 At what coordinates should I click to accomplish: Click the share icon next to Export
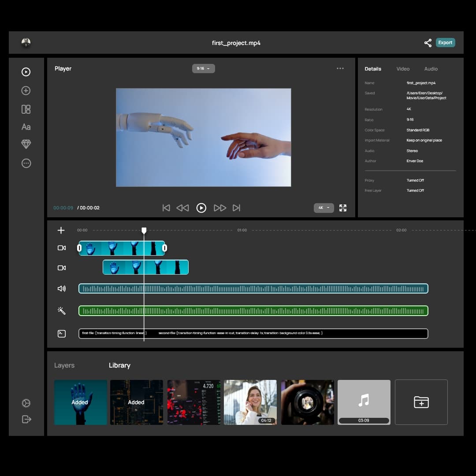click(428, 43)
